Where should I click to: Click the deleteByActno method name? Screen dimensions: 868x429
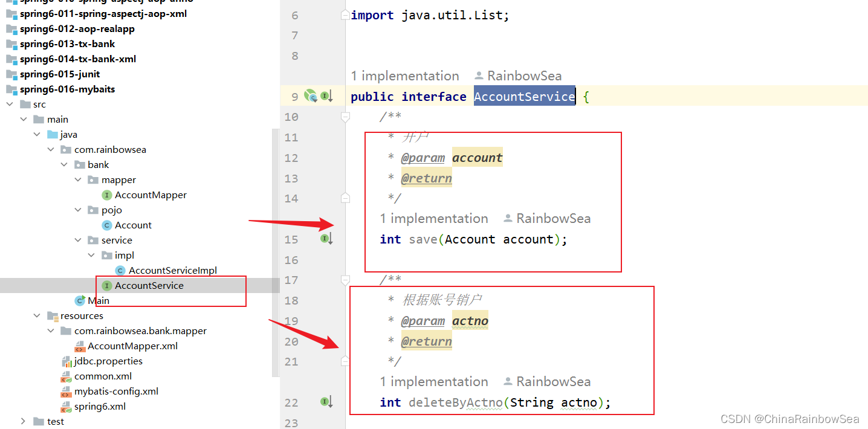point(456,402)
